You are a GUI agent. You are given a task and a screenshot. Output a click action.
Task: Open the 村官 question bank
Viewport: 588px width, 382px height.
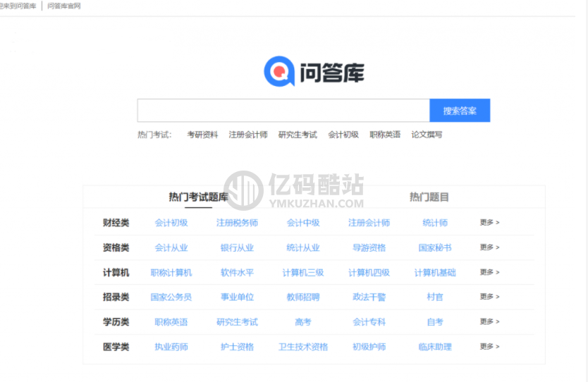coord(435,297)
